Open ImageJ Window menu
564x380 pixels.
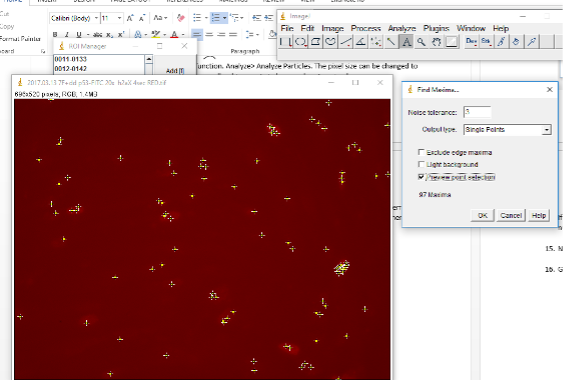click(471, 28)
